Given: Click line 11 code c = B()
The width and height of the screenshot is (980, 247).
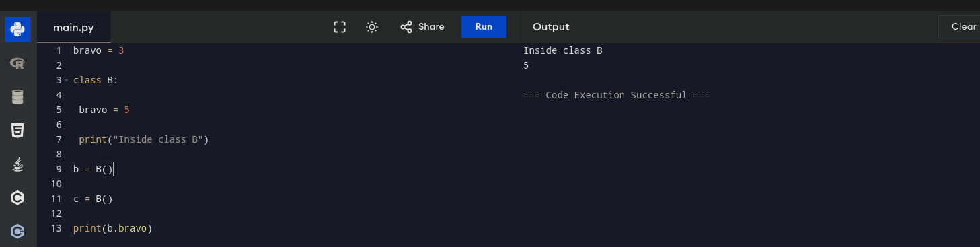Looking at the screenshot, I should tap(93, 199).
